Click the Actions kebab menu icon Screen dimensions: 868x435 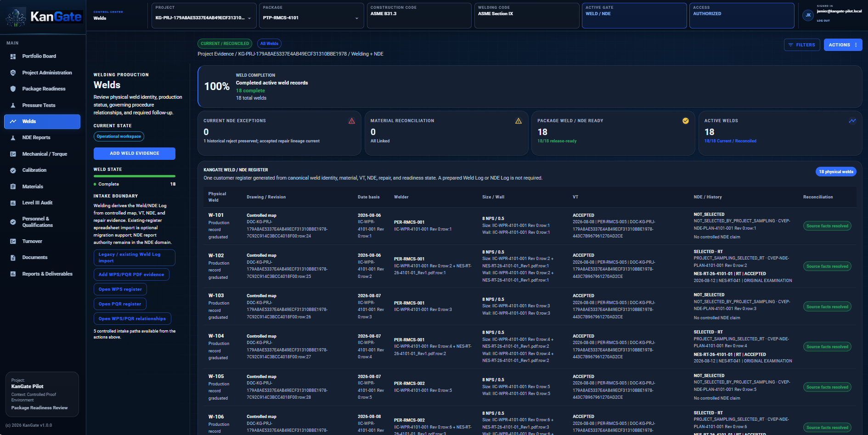tap(856, 45)
